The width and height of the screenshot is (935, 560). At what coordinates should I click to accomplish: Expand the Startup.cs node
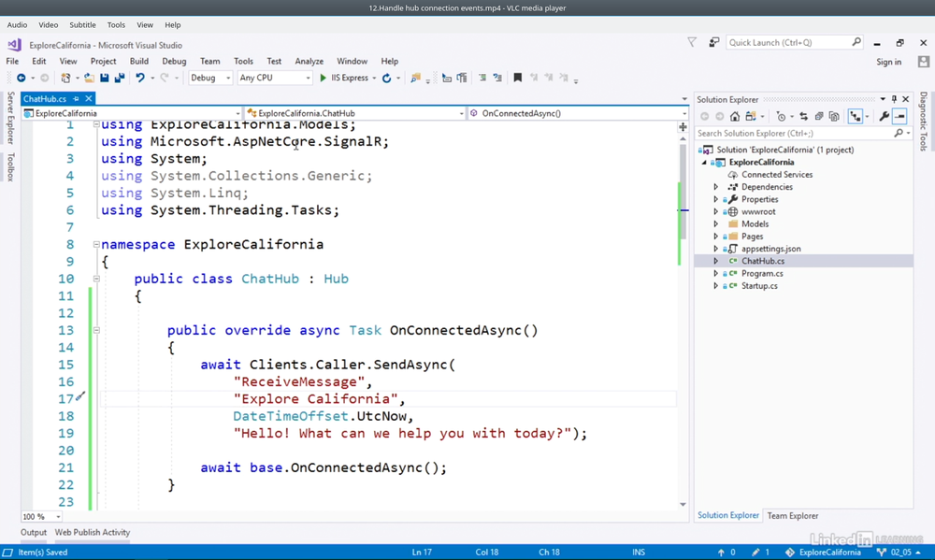716,286
